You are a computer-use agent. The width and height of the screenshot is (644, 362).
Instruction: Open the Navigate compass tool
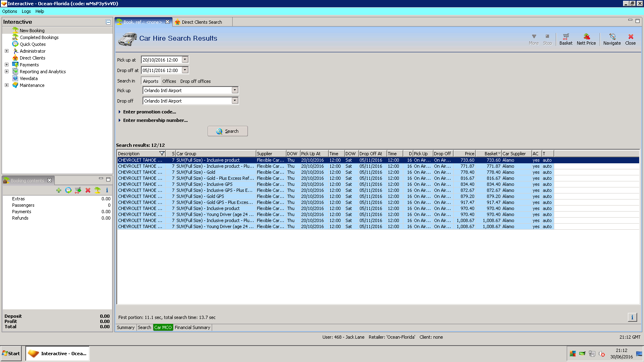click(612, 39)
